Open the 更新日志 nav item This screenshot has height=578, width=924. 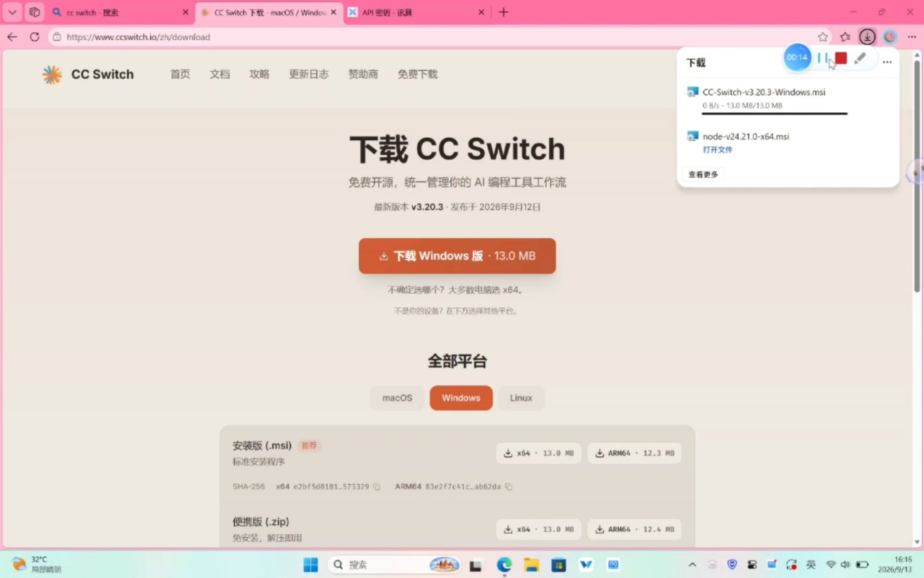pos(308,74)
